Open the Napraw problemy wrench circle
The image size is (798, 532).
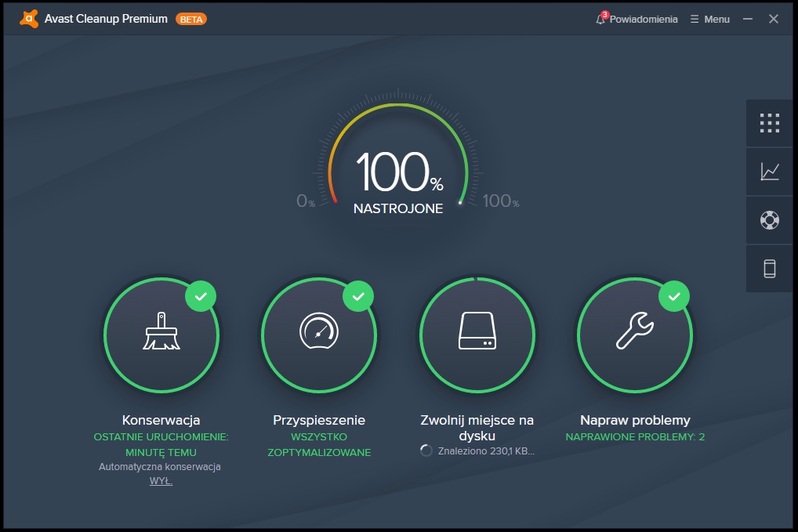[635, 335]
